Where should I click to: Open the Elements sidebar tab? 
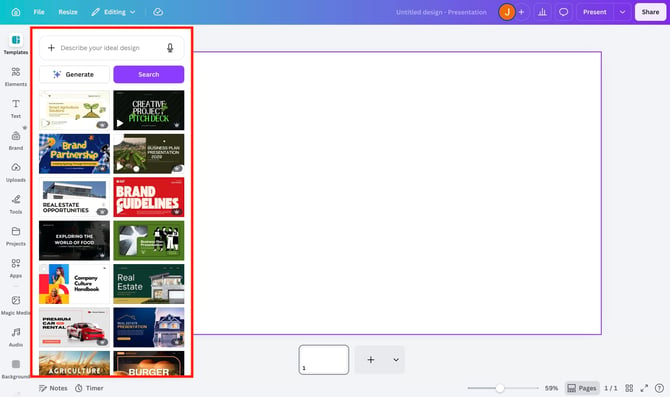[x=16, y=76]
